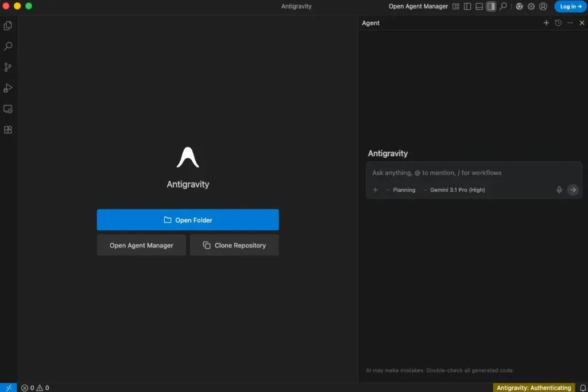Open the Agent panel more actions menu
Screen dimensions: 588x392
click(x=570, y=23)
